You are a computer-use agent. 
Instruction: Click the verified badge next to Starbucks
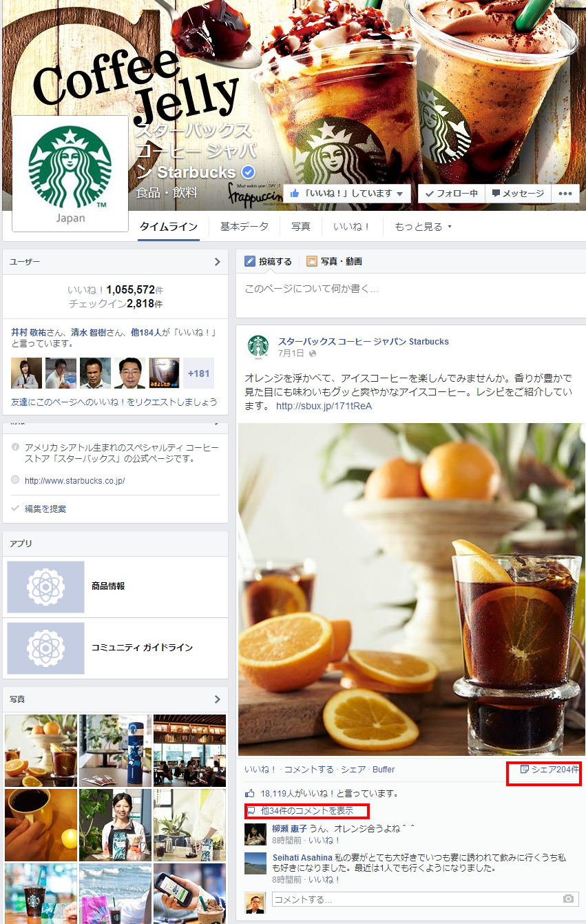pos(248,172)
